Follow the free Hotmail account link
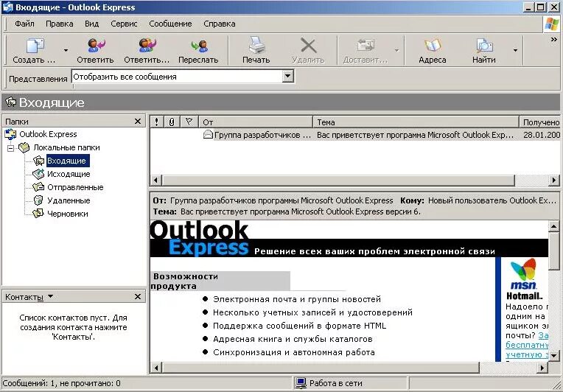The width and height of the screenshot is (563, 392). (527, 345)
